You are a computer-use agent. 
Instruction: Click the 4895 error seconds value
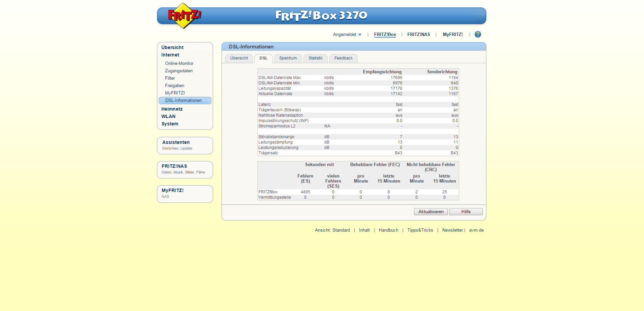tap(306, 192)
